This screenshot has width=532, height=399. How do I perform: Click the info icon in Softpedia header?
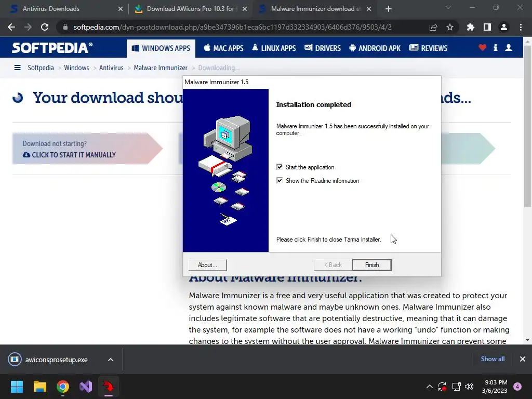pos(495,48)
